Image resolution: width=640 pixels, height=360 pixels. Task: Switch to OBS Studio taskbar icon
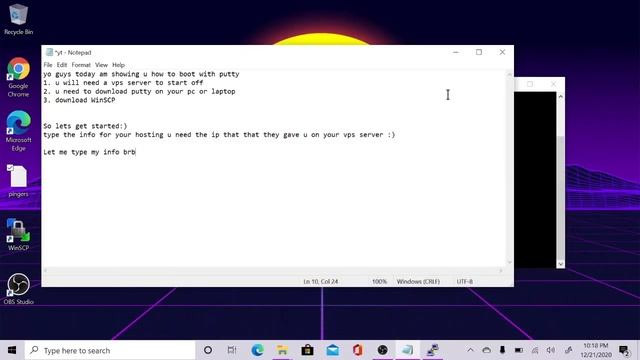[x=382, y=350]
